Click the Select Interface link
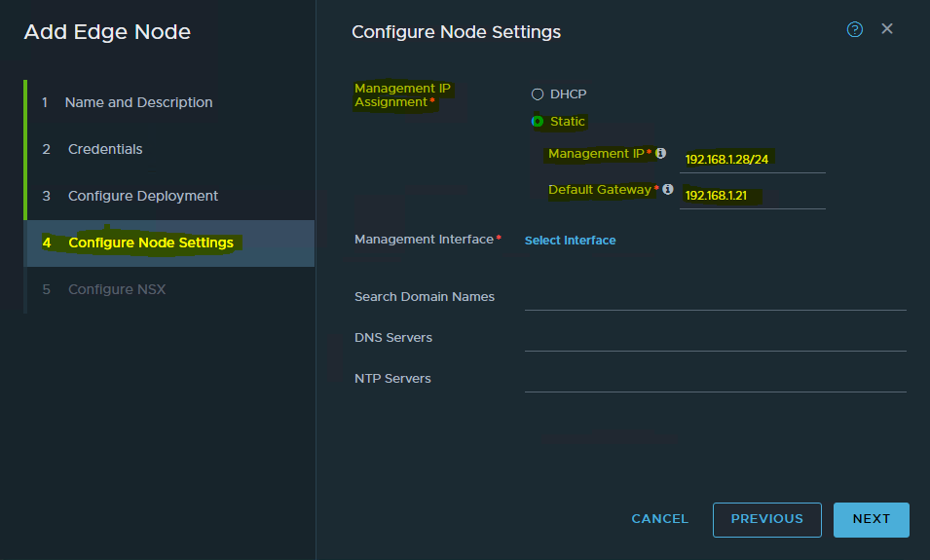Image resolution: width=930 pixels, height=560 pixels. pos(570,241)
